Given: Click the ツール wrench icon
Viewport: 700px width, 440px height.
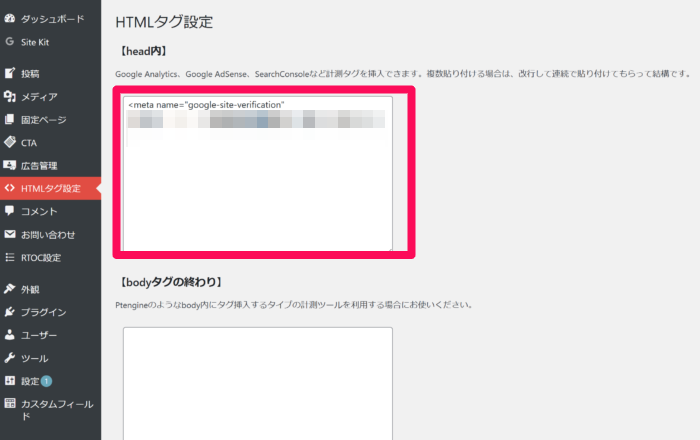Looking at the screenshot, I should coord(9,358).
